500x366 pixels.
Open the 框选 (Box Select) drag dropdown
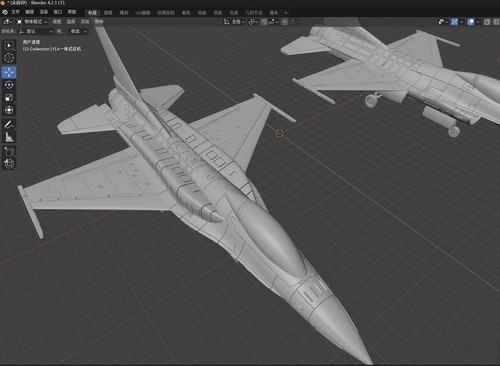[78, 31]
